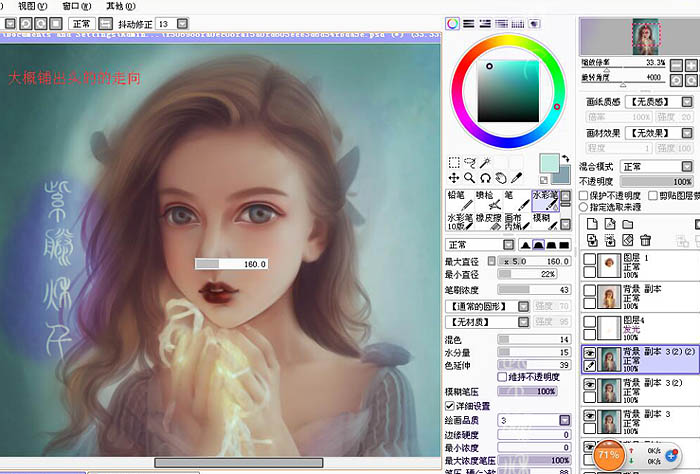Select the 铅笔 pencil brush

[x=460, y=200]
